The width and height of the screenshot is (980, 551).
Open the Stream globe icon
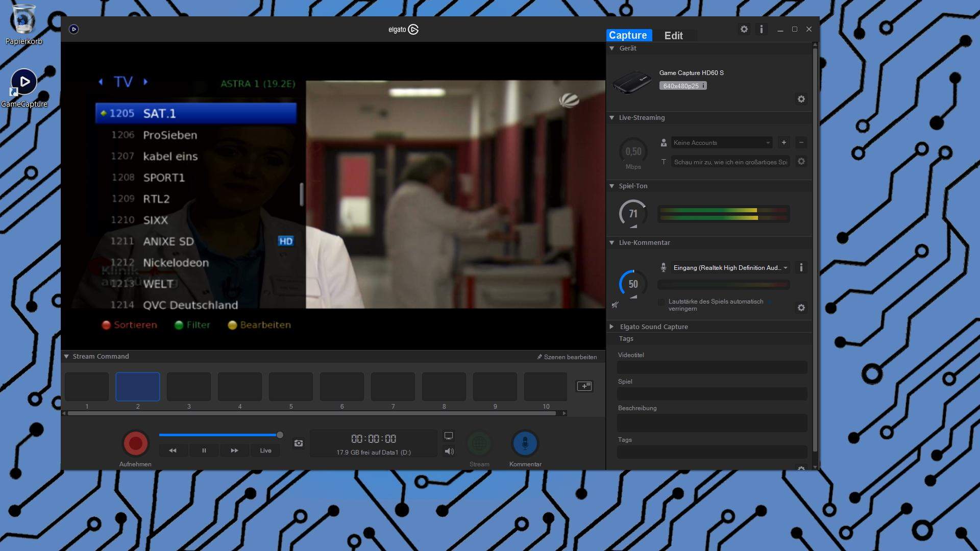[x=479, y=443]
